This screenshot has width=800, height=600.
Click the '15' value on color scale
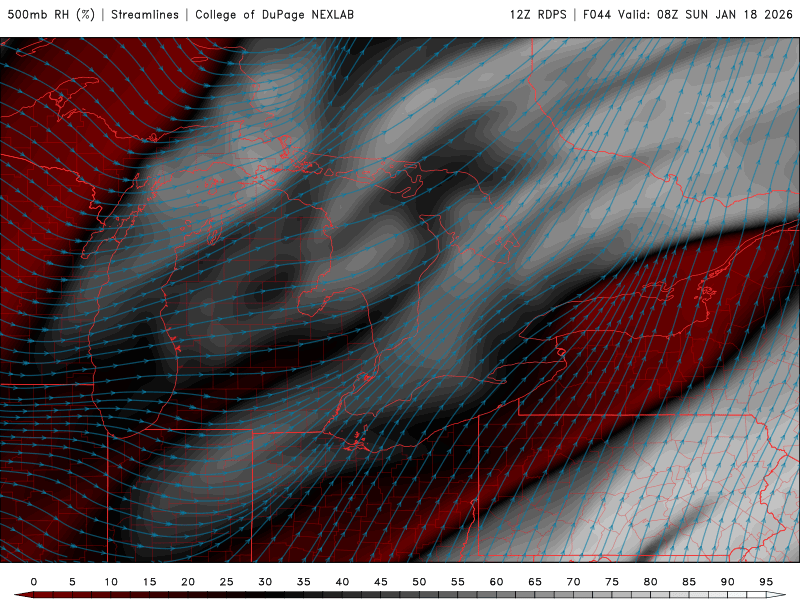149,582
